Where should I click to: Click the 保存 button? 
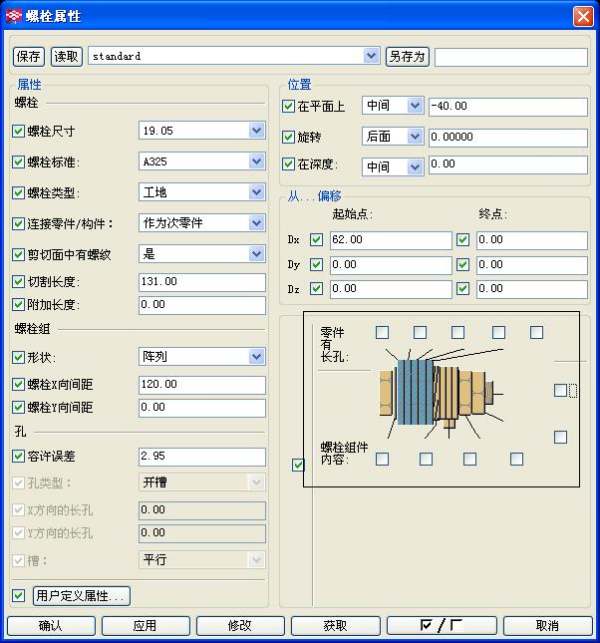29,57
